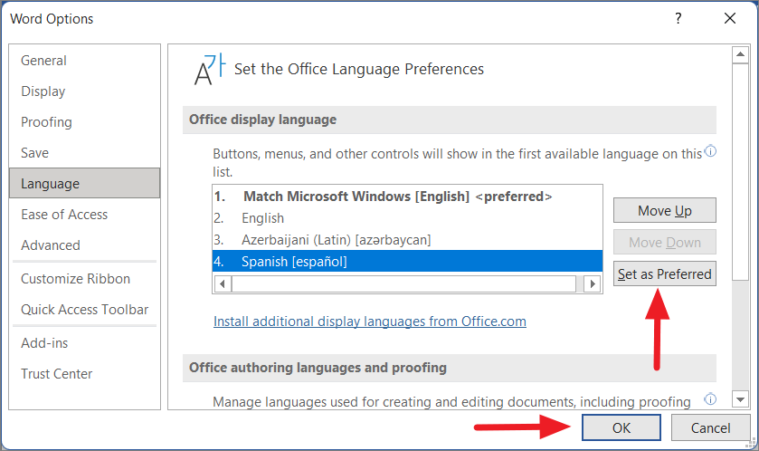Close the Word Options dialog

pyautogui.click(x=730, y=18)
